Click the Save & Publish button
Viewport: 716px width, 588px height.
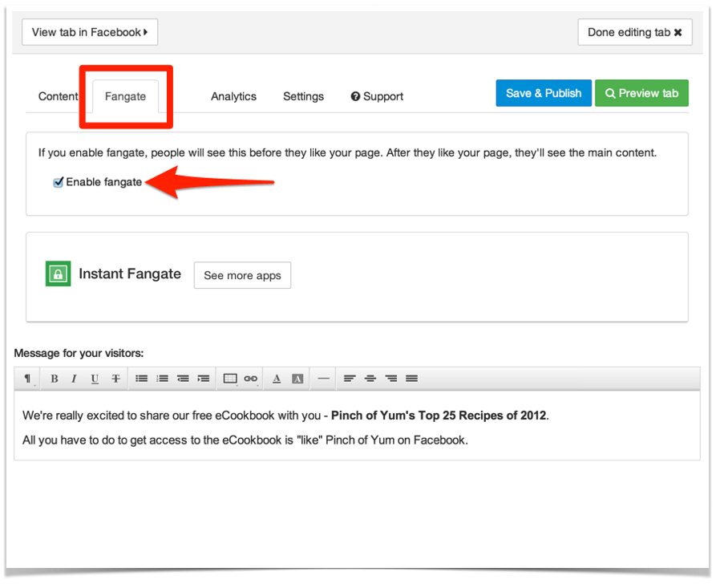point(544,93)
